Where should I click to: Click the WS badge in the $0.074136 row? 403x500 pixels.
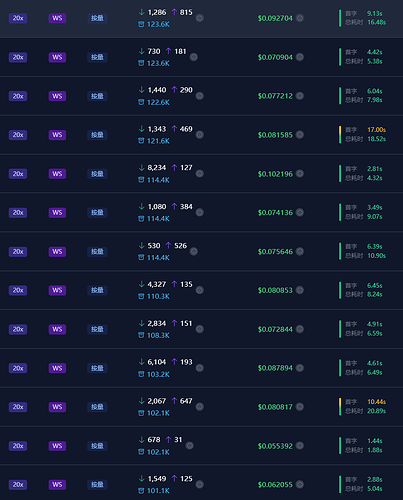point(57,212)
